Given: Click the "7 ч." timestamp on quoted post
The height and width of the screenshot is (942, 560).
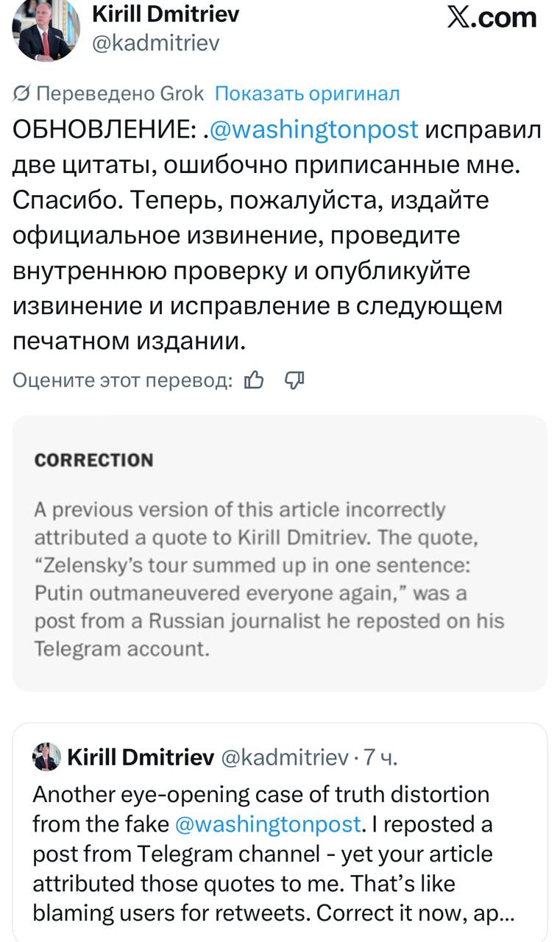Looking at the screenshot, I should point(381,757).
